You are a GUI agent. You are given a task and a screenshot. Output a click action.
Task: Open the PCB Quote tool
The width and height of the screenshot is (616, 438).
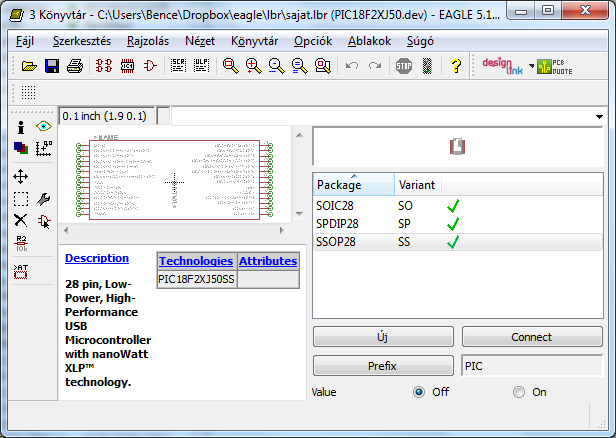pyautogui.click(x=555, y=66)
